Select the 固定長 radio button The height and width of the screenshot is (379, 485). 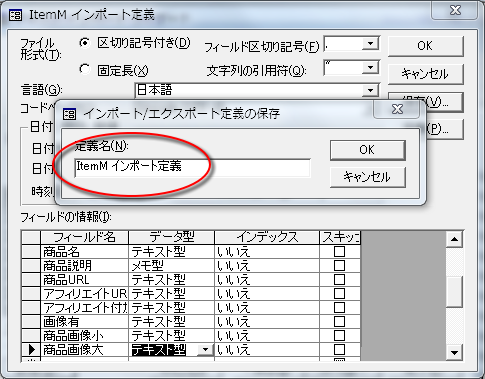[85, 69]
